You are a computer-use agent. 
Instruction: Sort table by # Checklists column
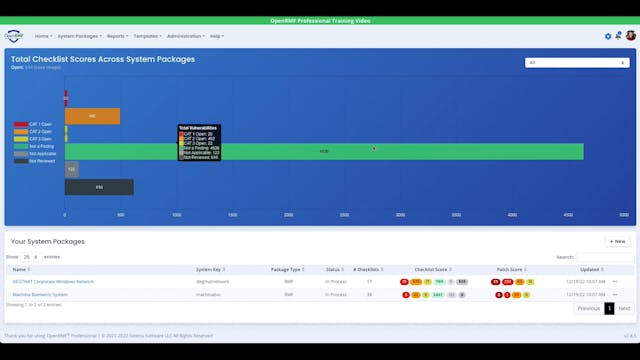tap(382, 270)
